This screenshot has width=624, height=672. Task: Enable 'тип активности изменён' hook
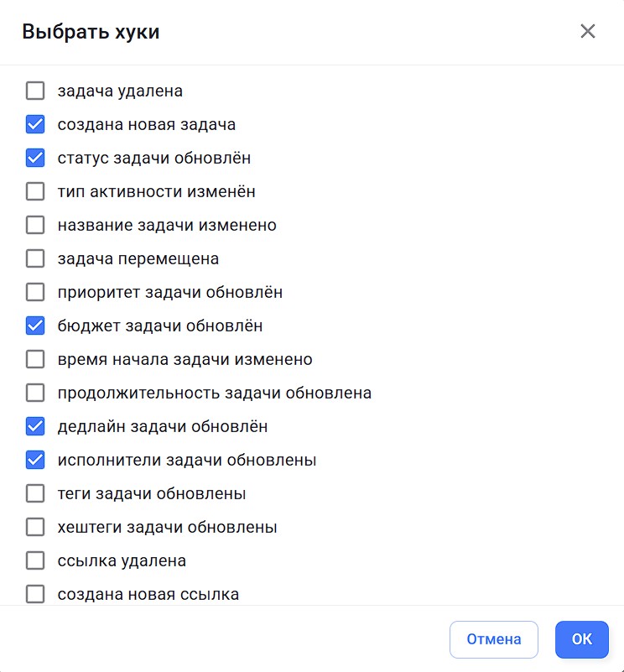coord(35,191)
